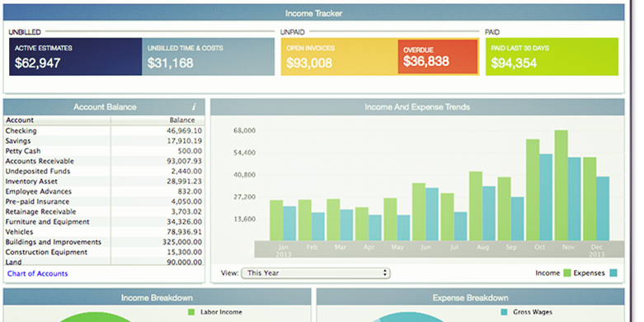Click the Jun month label on chart axis
Image resolution: width=644 pixels, height=322 pixels.
point(425,247)
